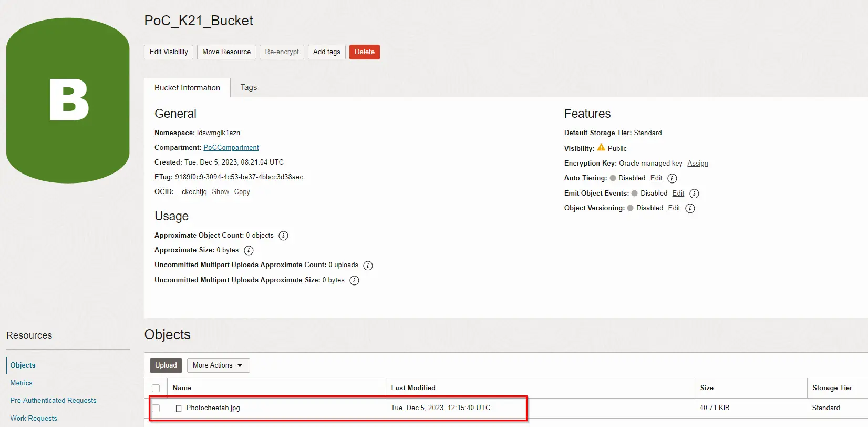Click info icon beside Auto-Tiering

[672, 178]
